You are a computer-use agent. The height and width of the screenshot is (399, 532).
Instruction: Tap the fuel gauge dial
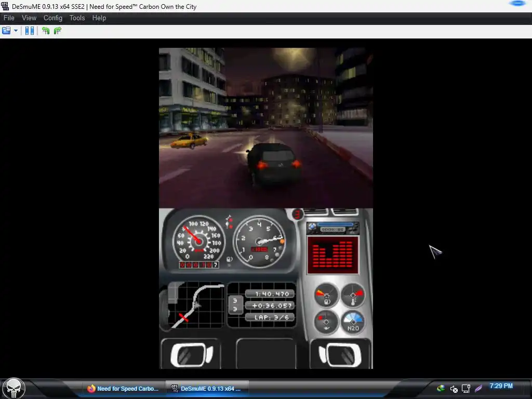326,295
